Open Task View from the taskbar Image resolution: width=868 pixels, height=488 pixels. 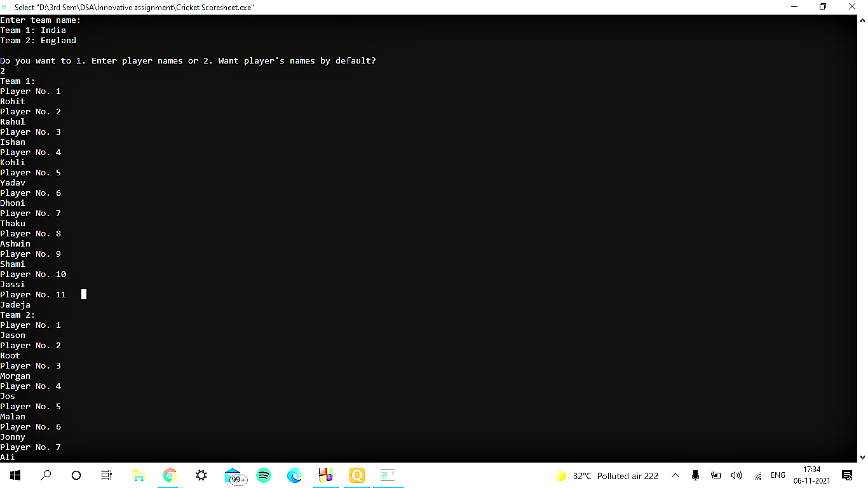pos(105,475)
